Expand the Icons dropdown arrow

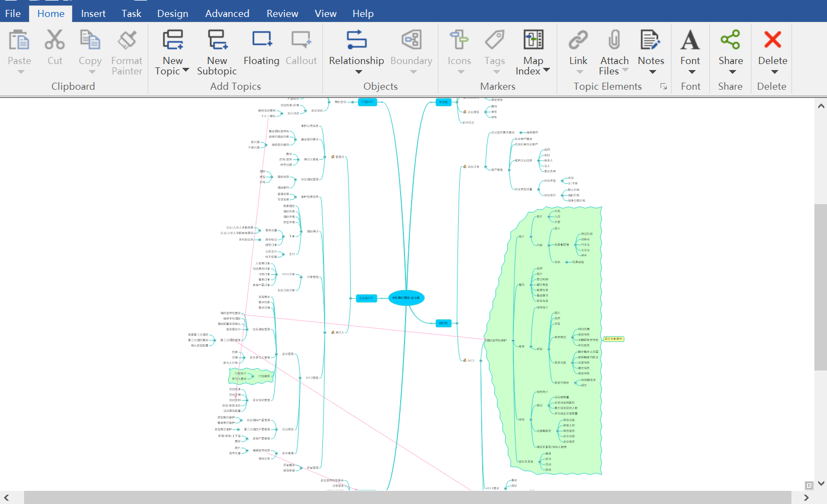tap(461, 72)
